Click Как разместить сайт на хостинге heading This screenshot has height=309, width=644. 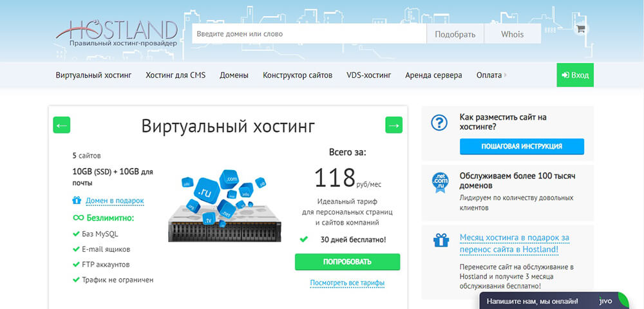(503, 122)
